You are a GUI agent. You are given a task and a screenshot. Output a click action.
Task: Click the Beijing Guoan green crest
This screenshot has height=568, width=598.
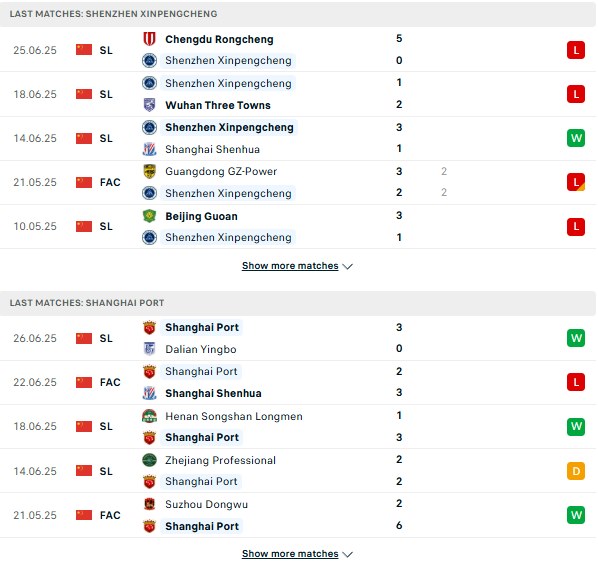(x=150, y=216)
